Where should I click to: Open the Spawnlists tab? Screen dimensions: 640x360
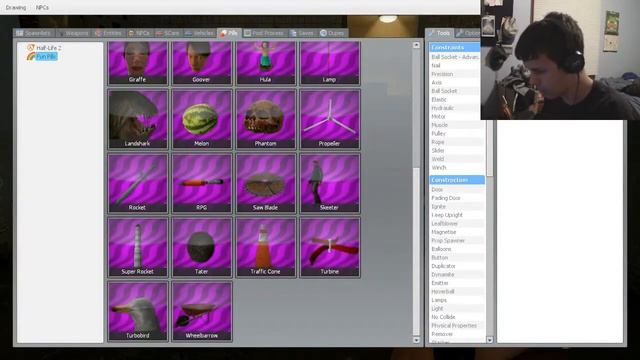click(x=34, y=33)
